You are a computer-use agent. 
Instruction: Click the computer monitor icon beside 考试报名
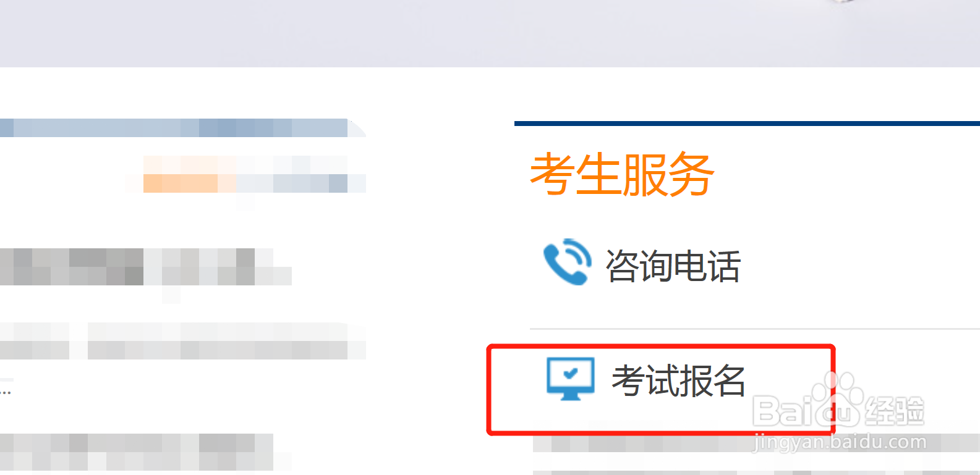[571, 379]
